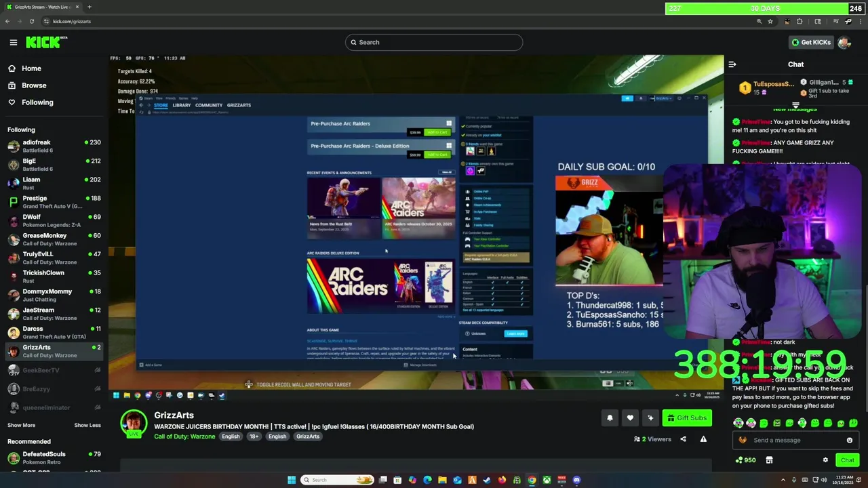Screen dimensions: 868x488
Task: Expand the gift leaderboard chevron
Action: tap(795, 104)
